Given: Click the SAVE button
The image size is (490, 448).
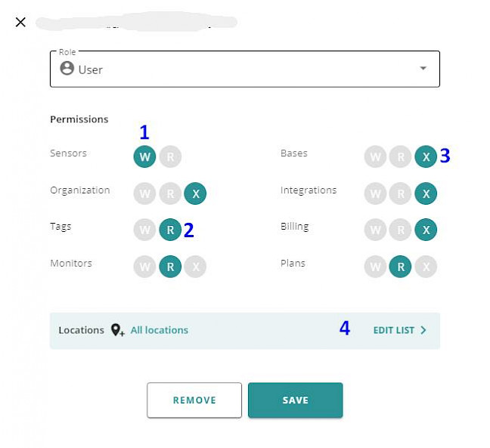Looking at the screenshot, I should point(296,400).
